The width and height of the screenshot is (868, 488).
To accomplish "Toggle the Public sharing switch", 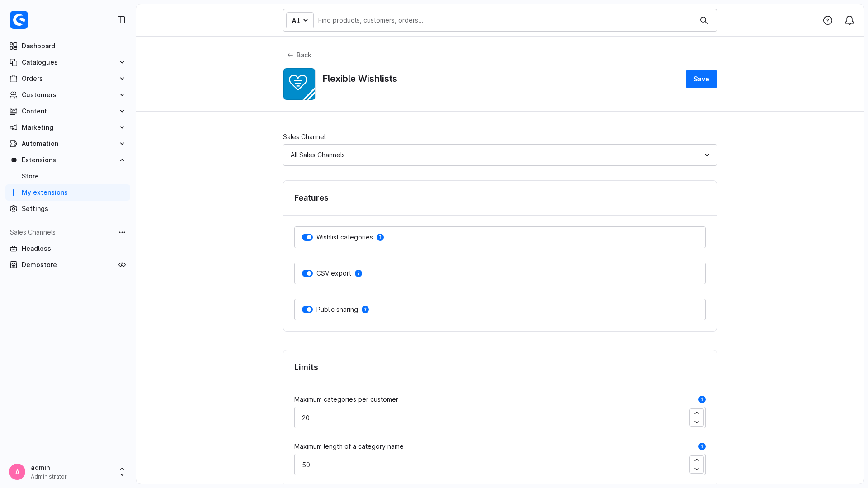I will pos(307,310).
